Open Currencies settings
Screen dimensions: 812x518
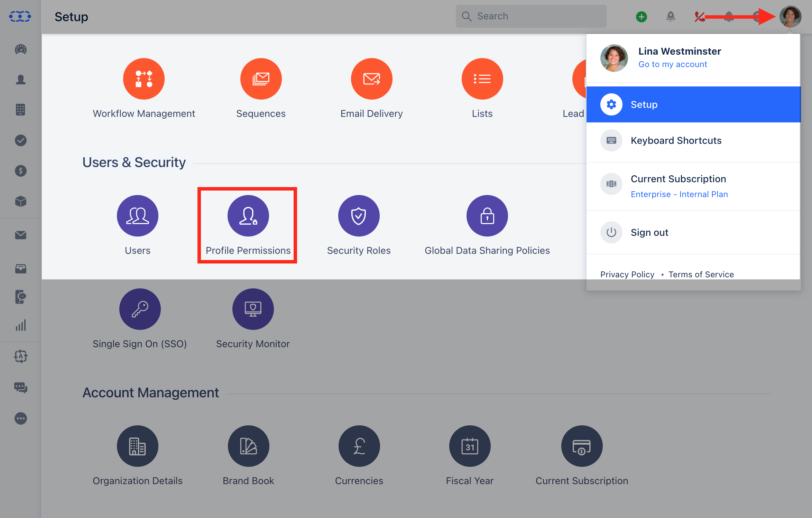point(359,446)
